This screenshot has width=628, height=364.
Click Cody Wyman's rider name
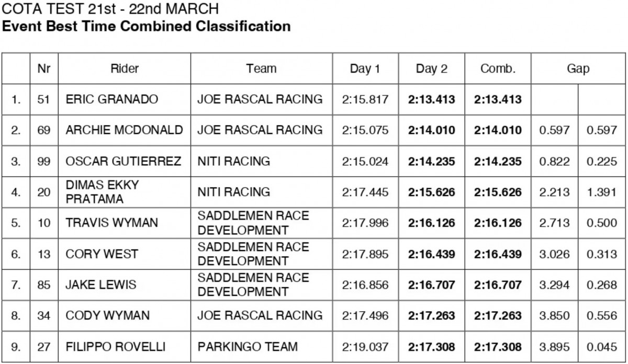108,315
